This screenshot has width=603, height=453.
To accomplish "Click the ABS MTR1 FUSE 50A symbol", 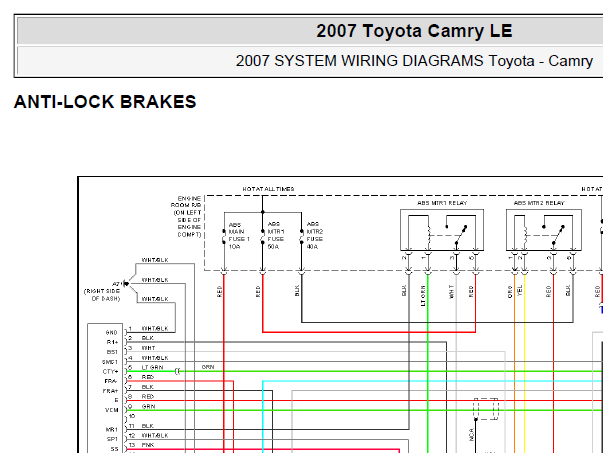I will click(x=263, y=237).
